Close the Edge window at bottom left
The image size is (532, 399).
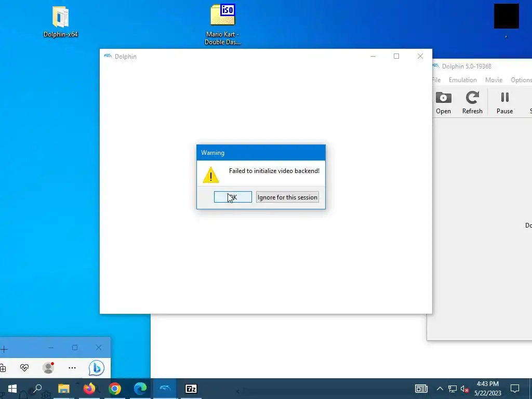tap(98, 348)
